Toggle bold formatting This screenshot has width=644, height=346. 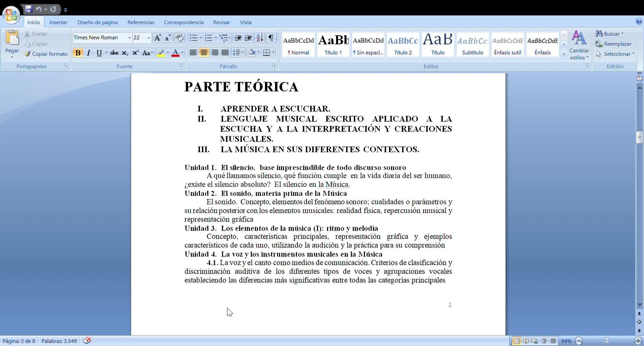pyautogui.click(x=78, y=53)
